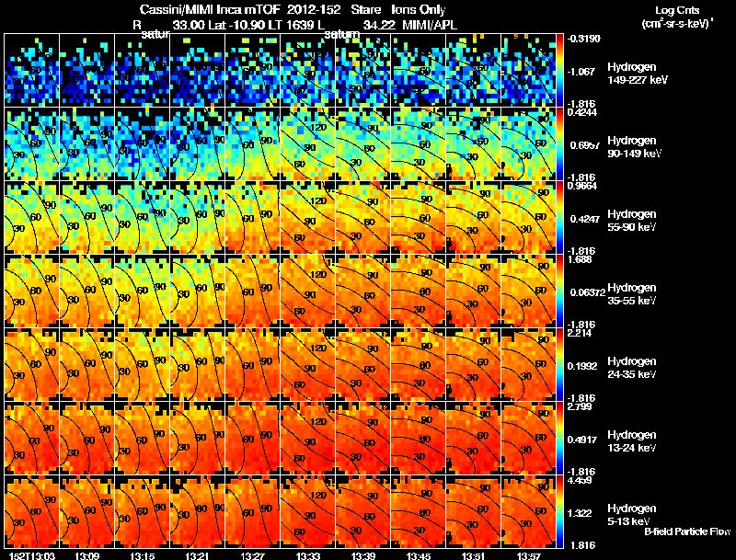Select the 13:27 time label on the axis
This screenshot has width=736, height=560.
pyautogui.click(x=252, y=555)
